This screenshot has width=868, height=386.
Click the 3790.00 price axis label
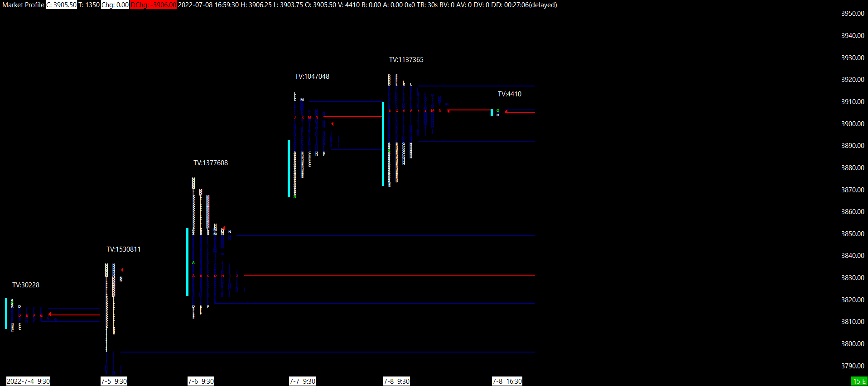pyautogui.click(x=853, y=366)
